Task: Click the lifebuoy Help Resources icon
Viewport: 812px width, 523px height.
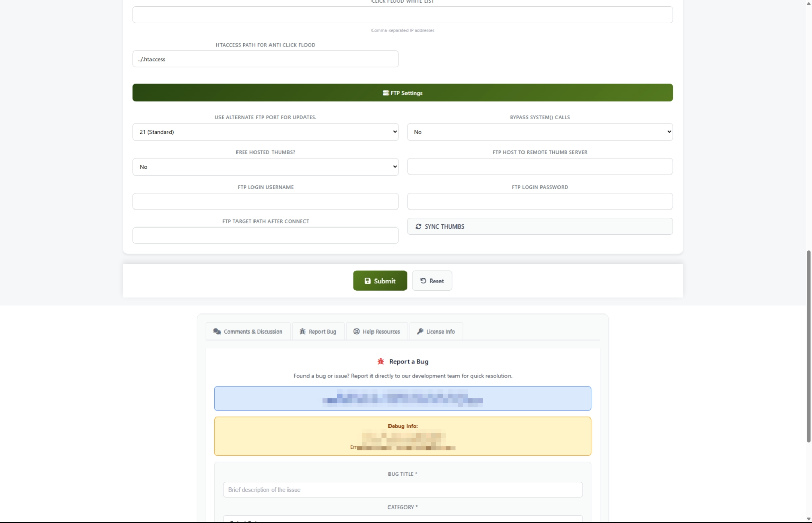Action: click(357, 332)
